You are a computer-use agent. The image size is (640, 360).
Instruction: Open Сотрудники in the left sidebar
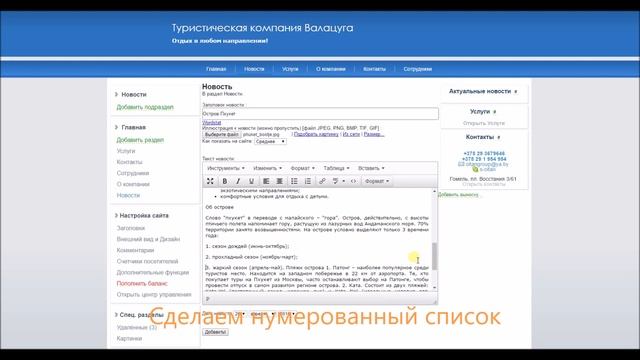pos(133,173)
